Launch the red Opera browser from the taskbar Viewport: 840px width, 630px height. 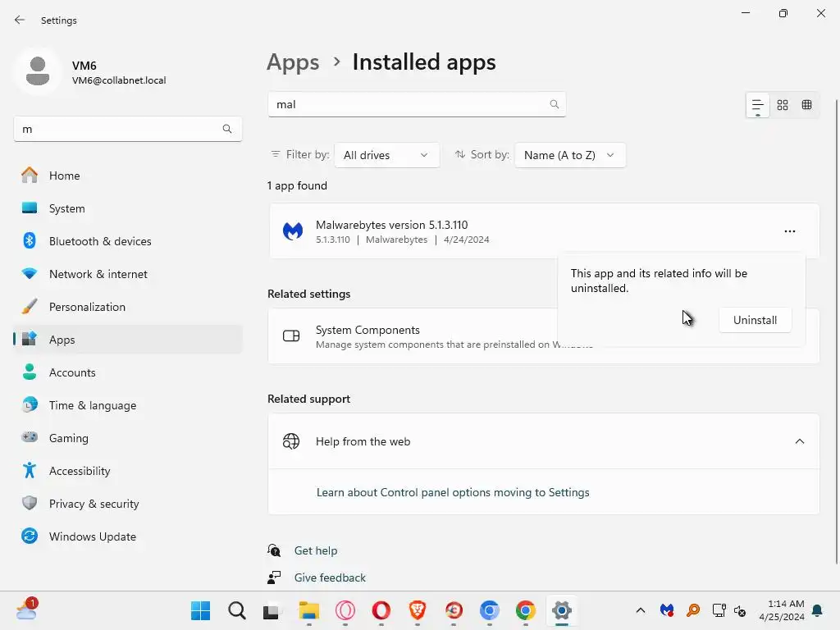[381, 610]
